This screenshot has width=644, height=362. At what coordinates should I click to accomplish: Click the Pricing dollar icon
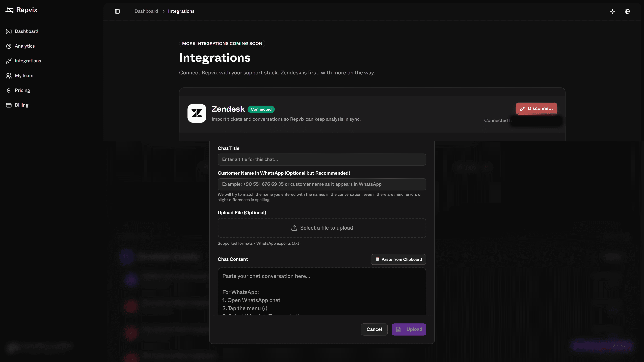9,90
